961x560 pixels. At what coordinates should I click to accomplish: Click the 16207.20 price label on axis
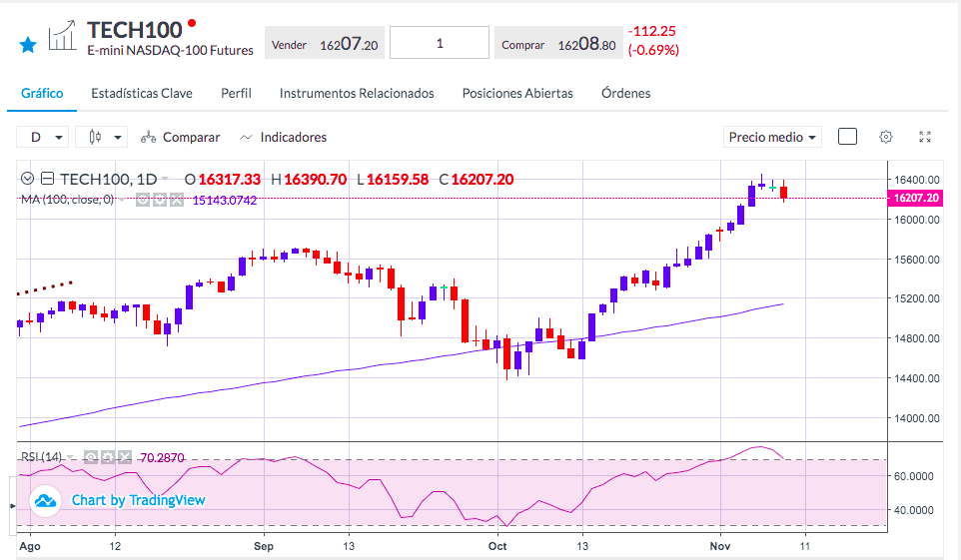916,198
